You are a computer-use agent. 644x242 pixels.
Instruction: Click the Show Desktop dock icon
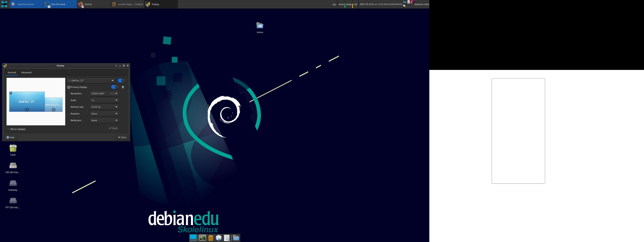pos(193,238)
